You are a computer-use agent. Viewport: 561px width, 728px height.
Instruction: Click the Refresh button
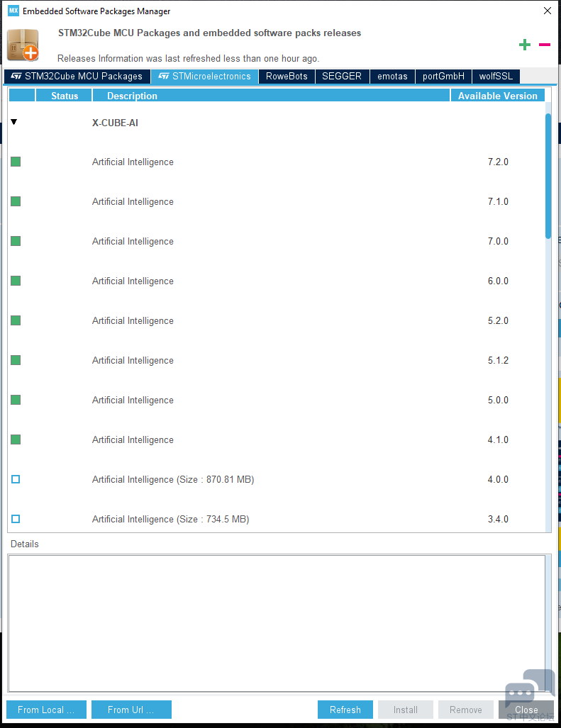pos(345,710)
